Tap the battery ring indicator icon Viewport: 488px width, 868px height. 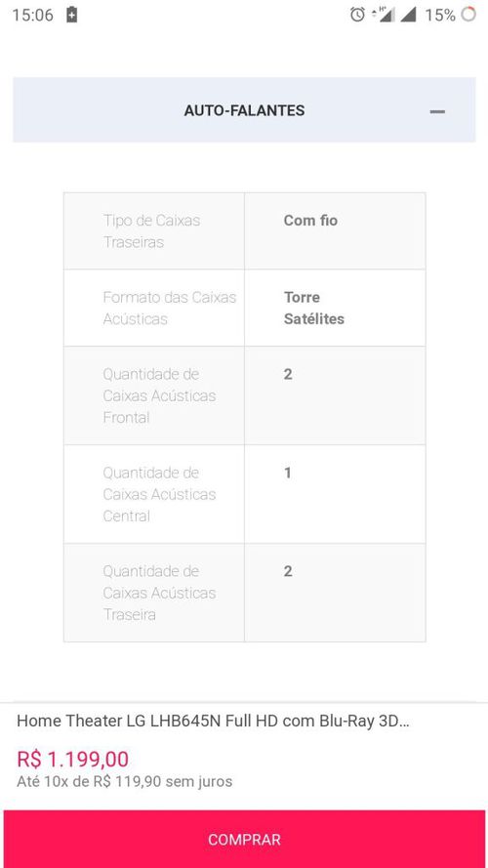tap(468, 15)
